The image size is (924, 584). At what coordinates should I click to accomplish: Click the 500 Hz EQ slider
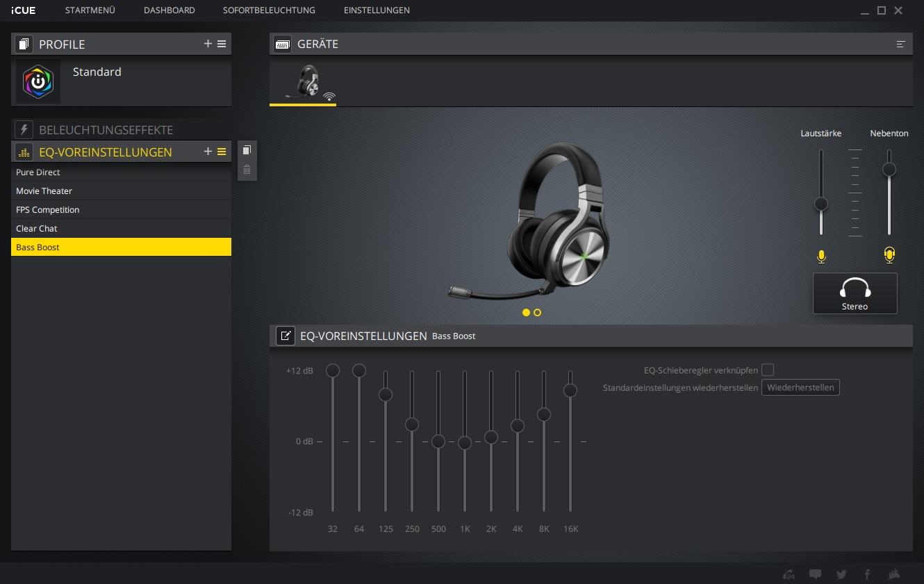pos(438,441)
